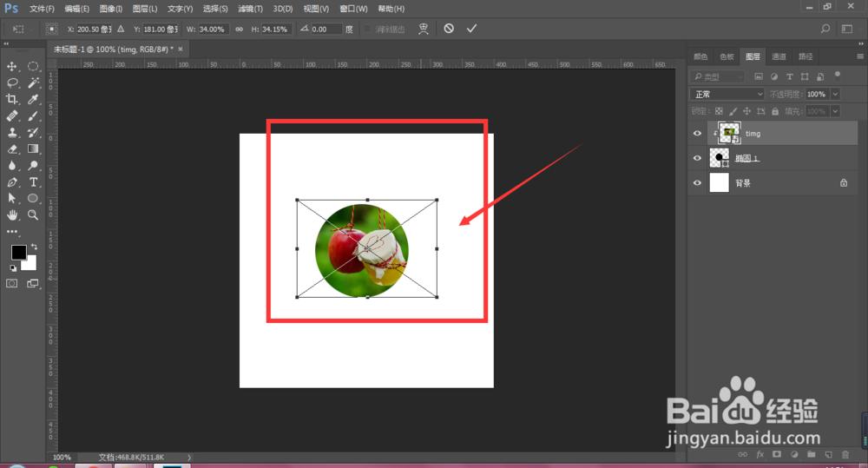
Task: Change the screen mode
Action: pyautogui.click(x=33, y=284)
